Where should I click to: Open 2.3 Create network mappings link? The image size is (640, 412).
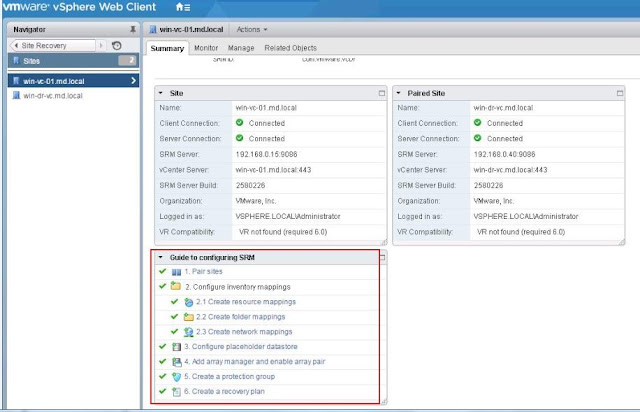[x=244, y=332]
